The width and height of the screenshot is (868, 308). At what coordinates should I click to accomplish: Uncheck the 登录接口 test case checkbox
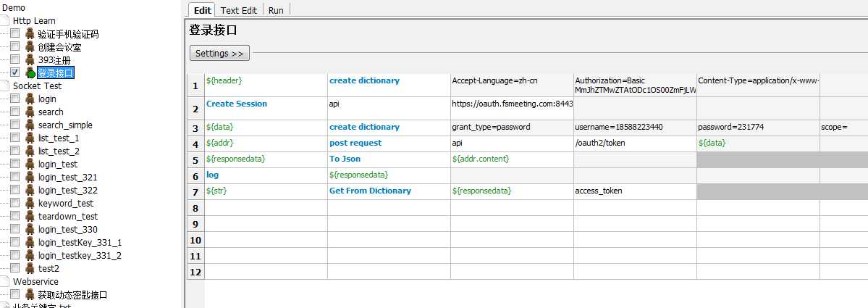click(15, 72)
